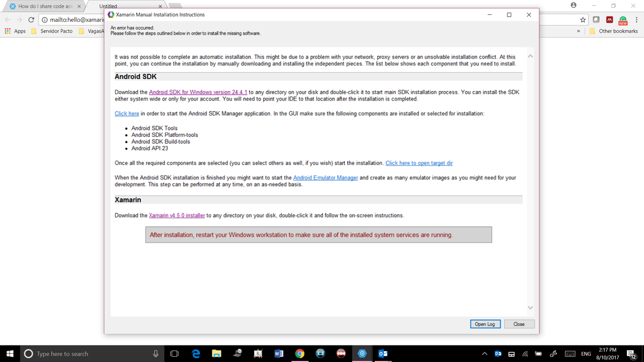Viewport: 644px width, 362px height.
Task: Open Outlook from the taskbar
Action: [x=383, y=353]
